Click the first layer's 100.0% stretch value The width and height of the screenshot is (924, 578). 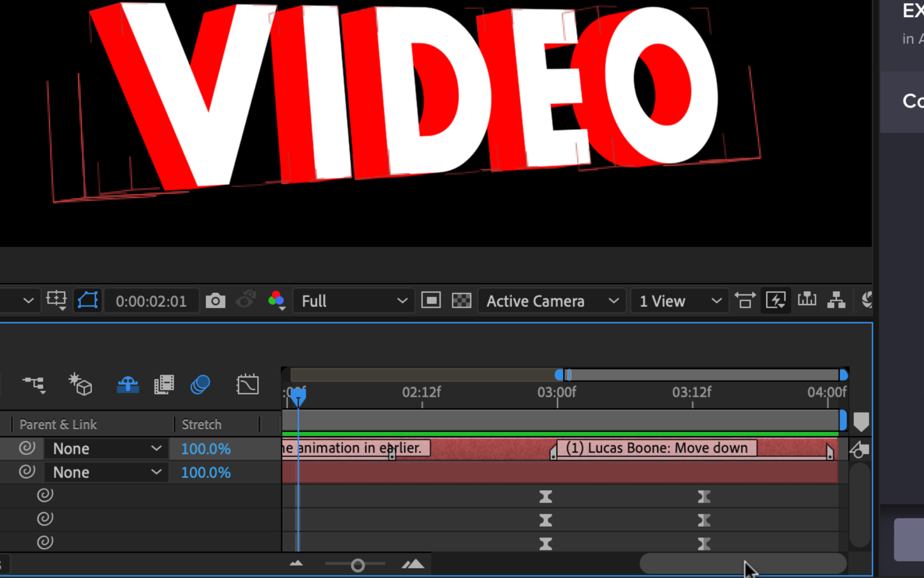point(206,448)
